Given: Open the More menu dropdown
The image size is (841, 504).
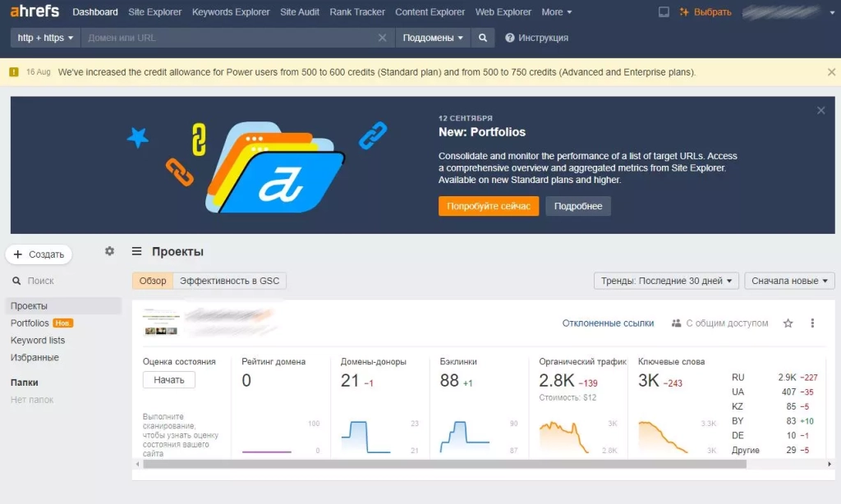Looking at the screenshot, I should coord(556,11).
